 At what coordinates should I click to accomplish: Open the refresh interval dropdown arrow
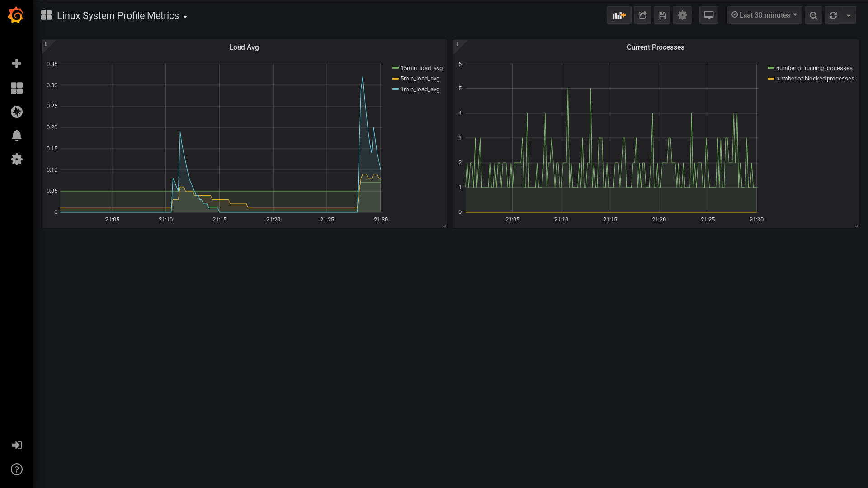[849, 15]
